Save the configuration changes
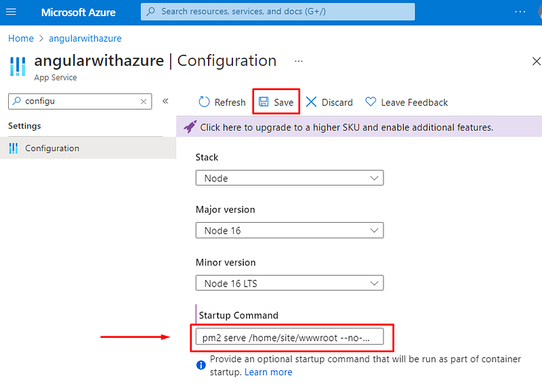542x392 pixels. (276, 102)
